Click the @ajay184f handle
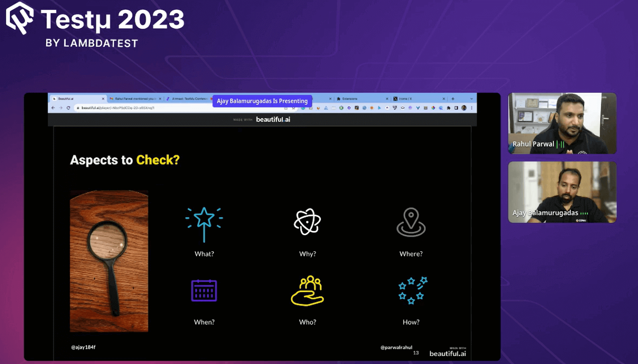The image size is (638, 364). pyautogui.click(x=83, y=347)
